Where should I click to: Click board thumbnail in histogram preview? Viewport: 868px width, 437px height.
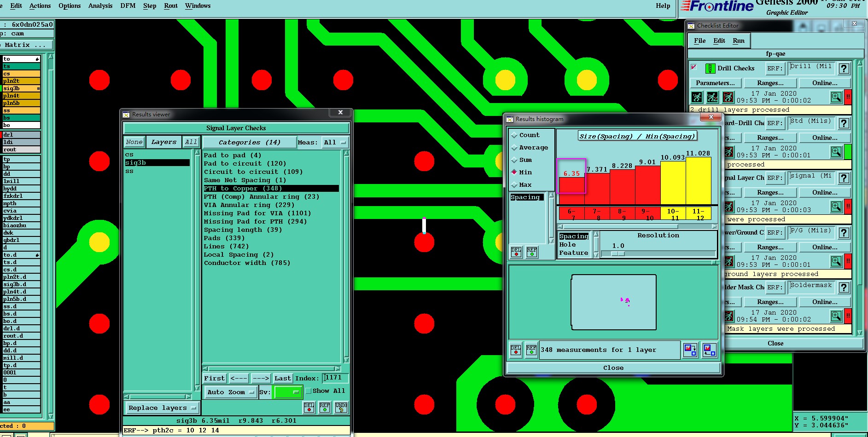coord(614,302)
